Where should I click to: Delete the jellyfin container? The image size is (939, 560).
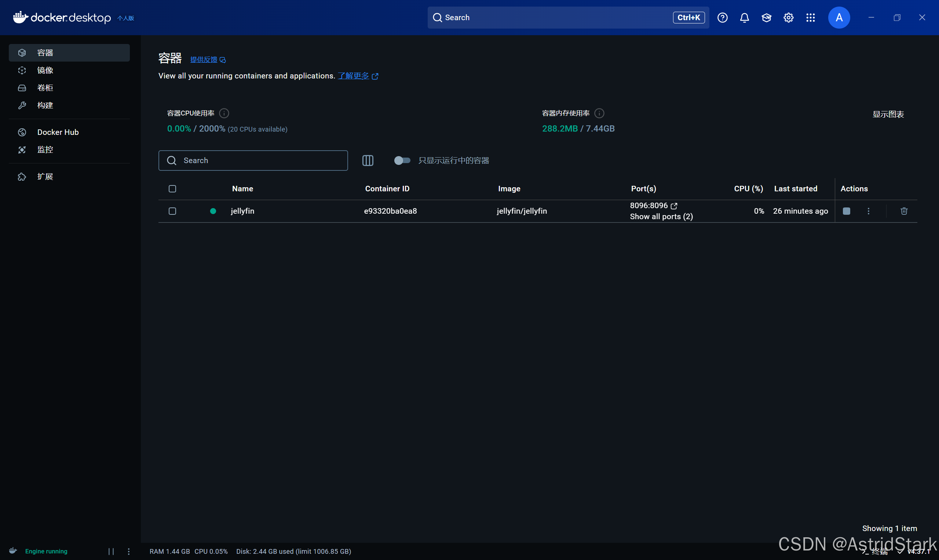click(x=903, y=211)
